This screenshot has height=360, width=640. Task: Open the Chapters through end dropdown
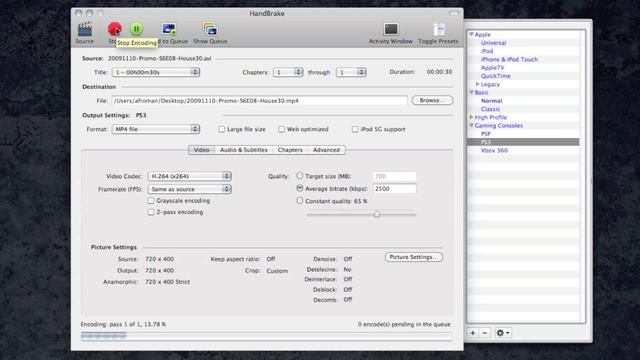tap(351, 72)
